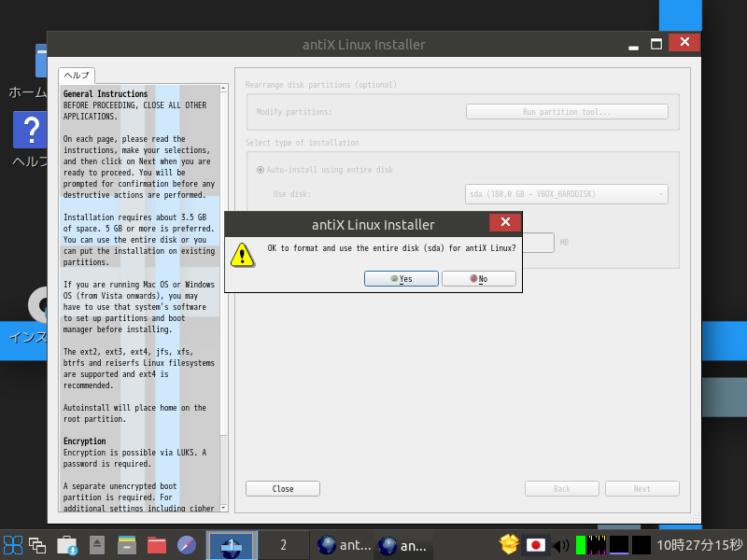Select second 'an...' taskbar window entry

(x=403, y=545)
